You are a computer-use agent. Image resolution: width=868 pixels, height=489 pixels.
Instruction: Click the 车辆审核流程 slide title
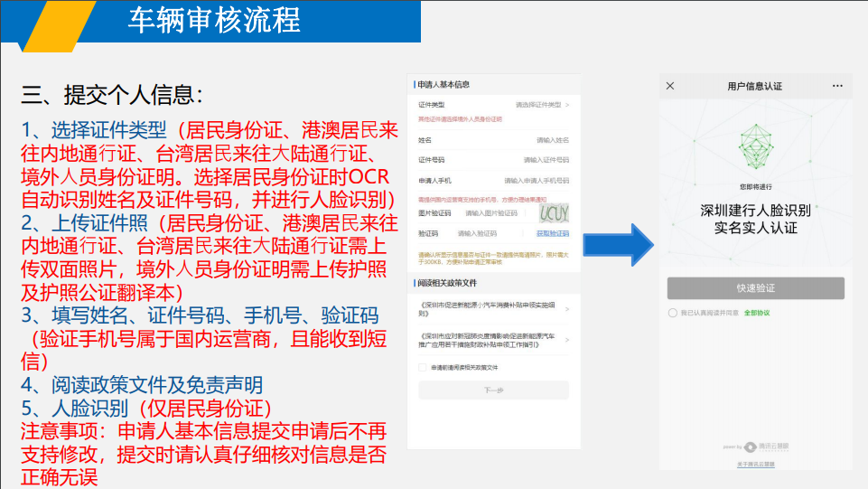coord(214,21)
